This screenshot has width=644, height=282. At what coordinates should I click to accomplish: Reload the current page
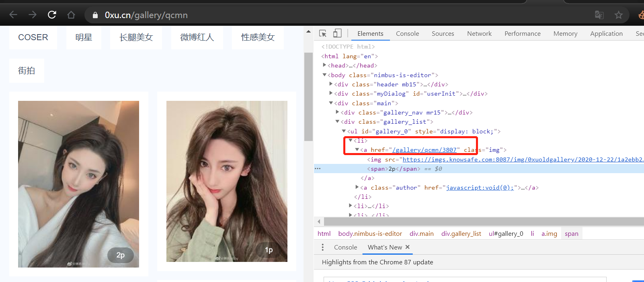52,15
